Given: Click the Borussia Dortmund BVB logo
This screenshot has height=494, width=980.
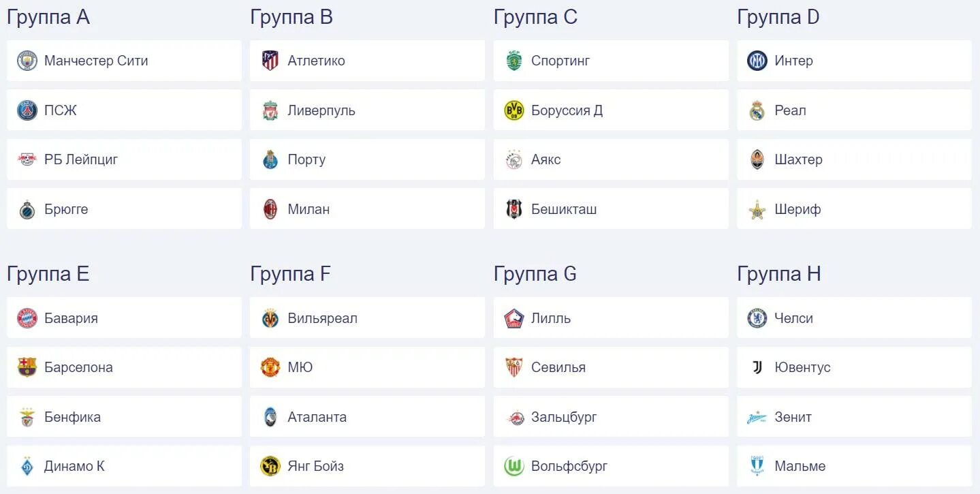Looking at the screenshot, I should tap(513, 110).
